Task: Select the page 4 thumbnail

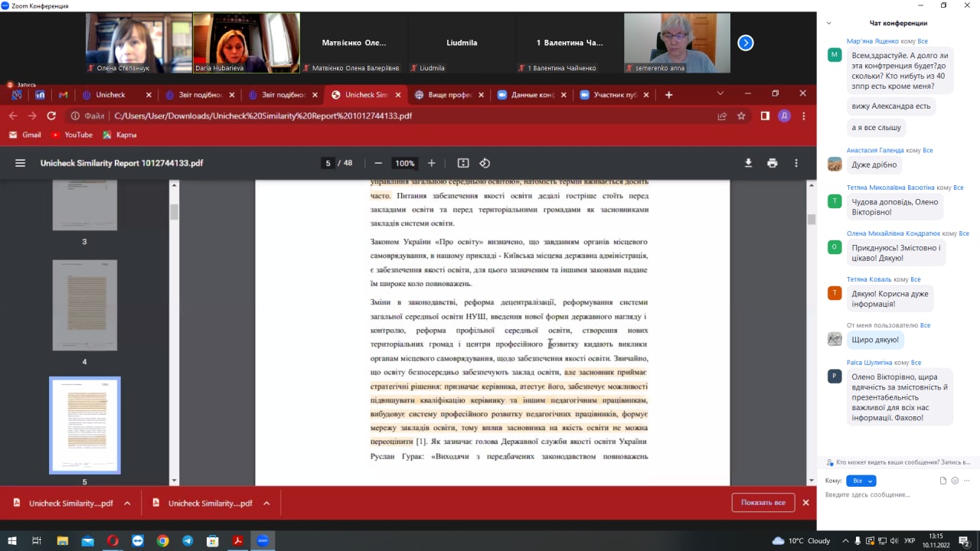Action: coord(84,305)
